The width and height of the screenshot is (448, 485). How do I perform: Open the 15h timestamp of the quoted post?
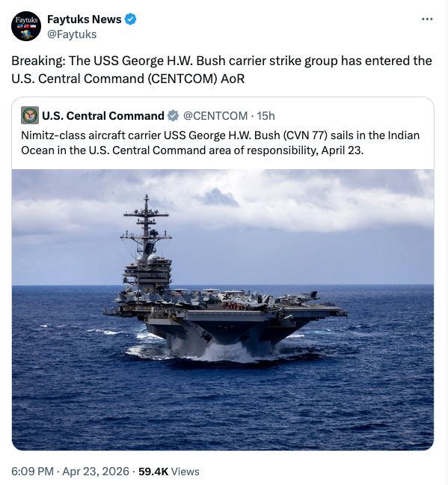[266, 116]
